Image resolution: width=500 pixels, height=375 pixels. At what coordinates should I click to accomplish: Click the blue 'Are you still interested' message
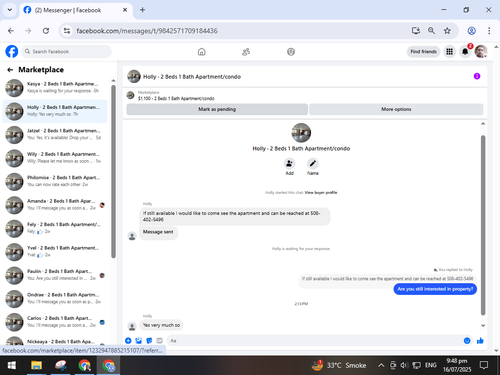[435, 289]
